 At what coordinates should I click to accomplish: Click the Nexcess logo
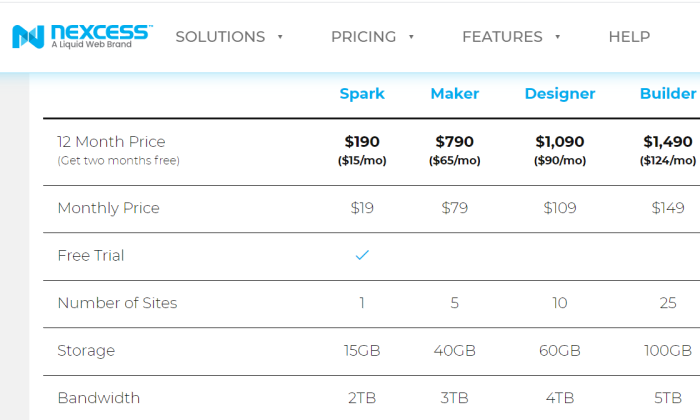(x=82, y=36)
